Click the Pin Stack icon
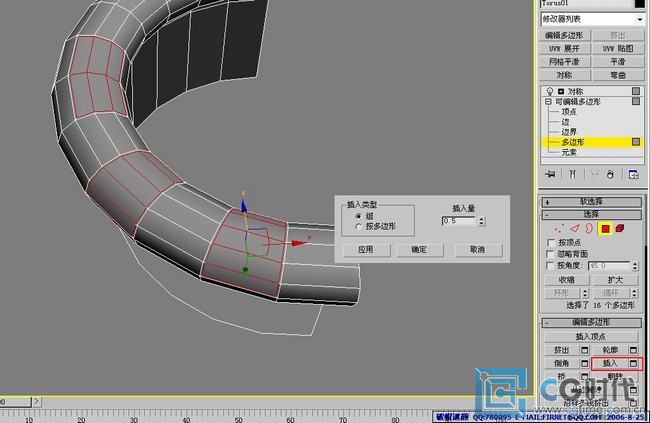 (550, 174)
